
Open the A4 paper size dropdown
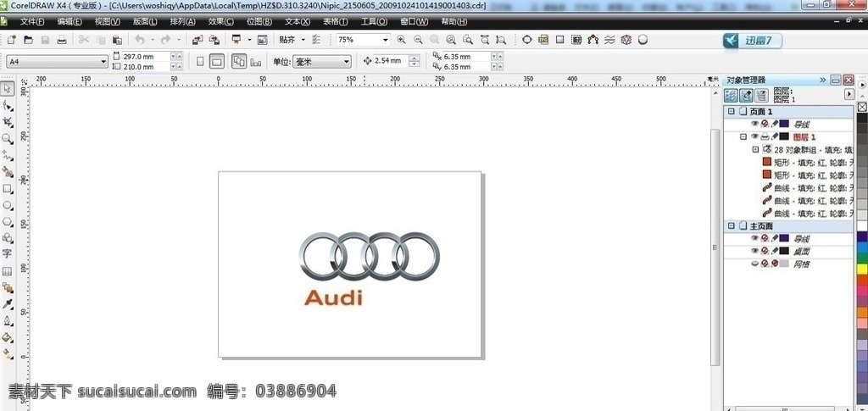[103, 62]
